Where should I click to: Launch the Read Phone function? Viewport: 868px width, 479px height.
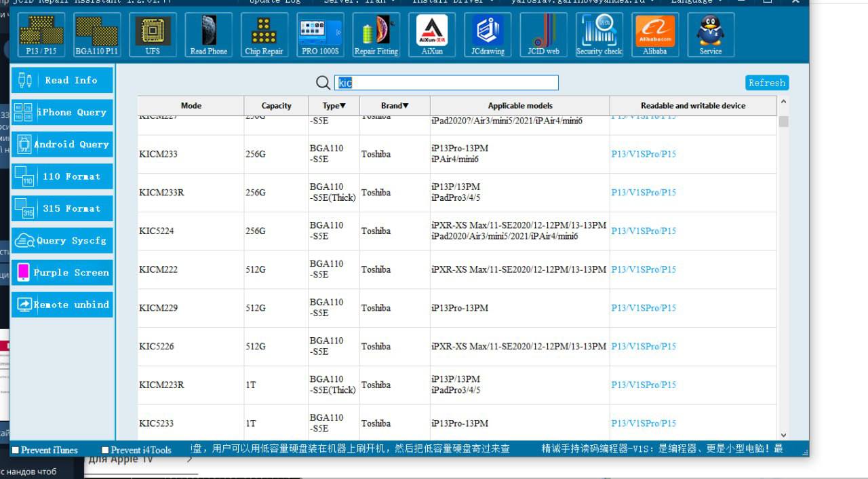(x=208, y=35)
